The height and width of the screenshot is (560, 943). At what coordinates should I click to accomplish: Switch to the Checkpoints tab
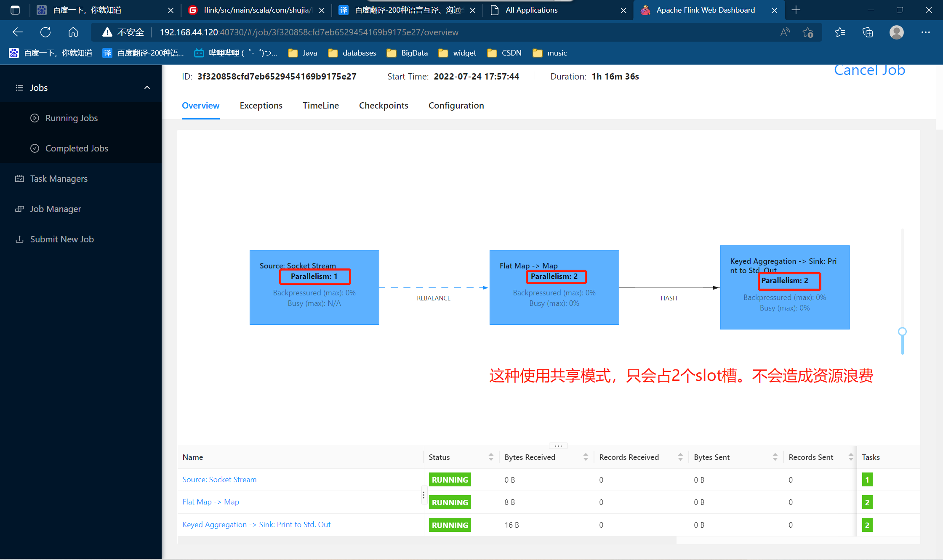tap(383, 105)
